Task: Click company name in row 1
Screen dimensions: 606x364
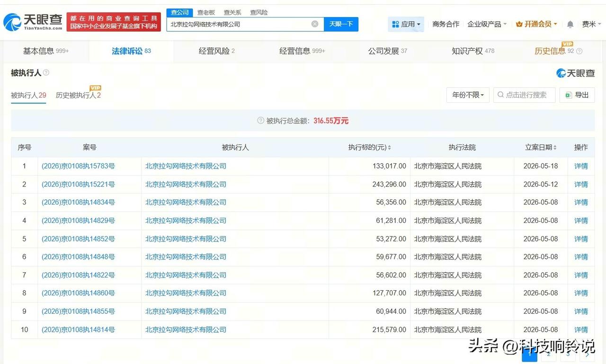Action: click(186, 166)
